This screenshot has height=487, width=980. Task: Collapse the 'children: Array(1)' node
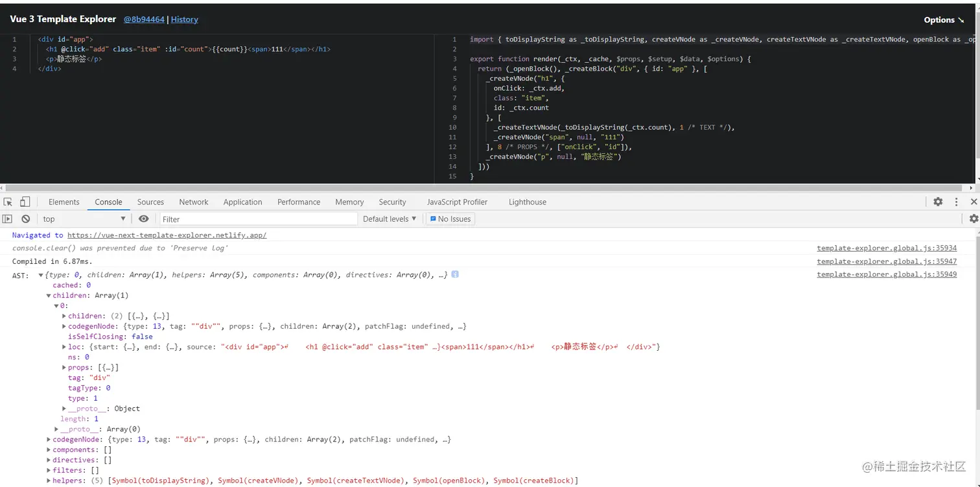(x=49, y=296)
